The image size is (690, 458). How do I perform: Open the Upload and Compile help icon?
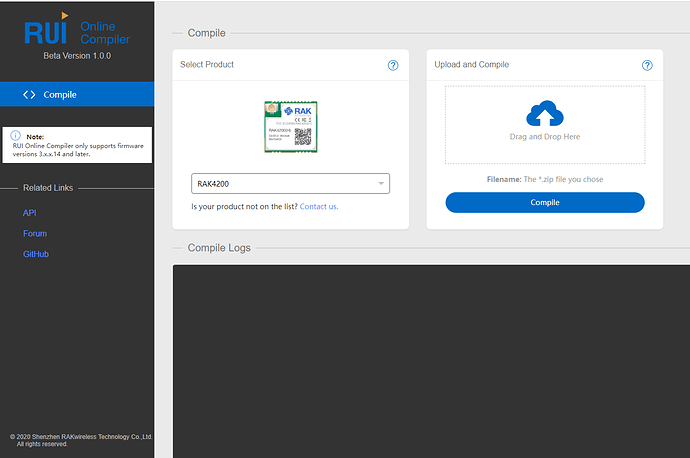647,65
